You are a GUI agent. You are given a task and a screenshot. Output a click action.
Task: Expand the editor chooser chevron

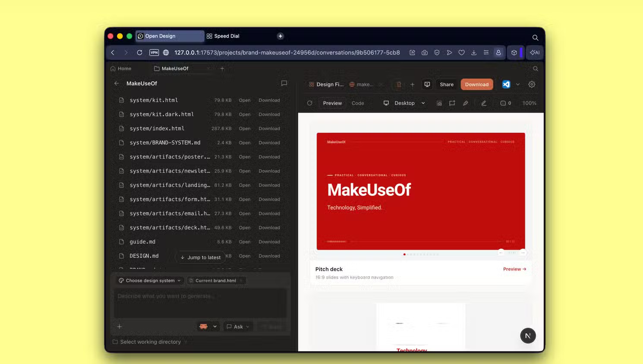pyautogui.click(x=518, y=85)
